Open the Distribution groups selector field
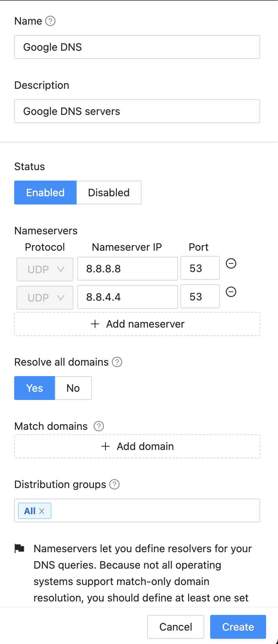This screenshot has height=644, width=278. [155, 510]
